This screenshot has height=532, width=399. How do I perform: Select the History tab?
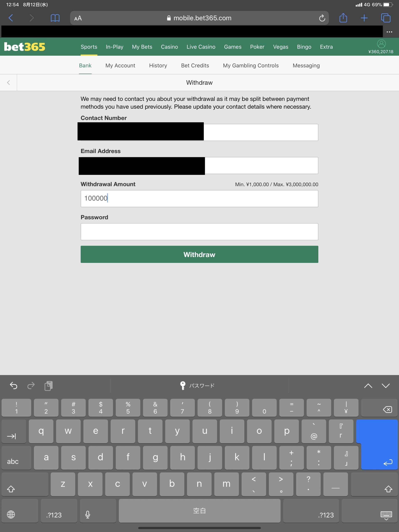pos(158,65)
